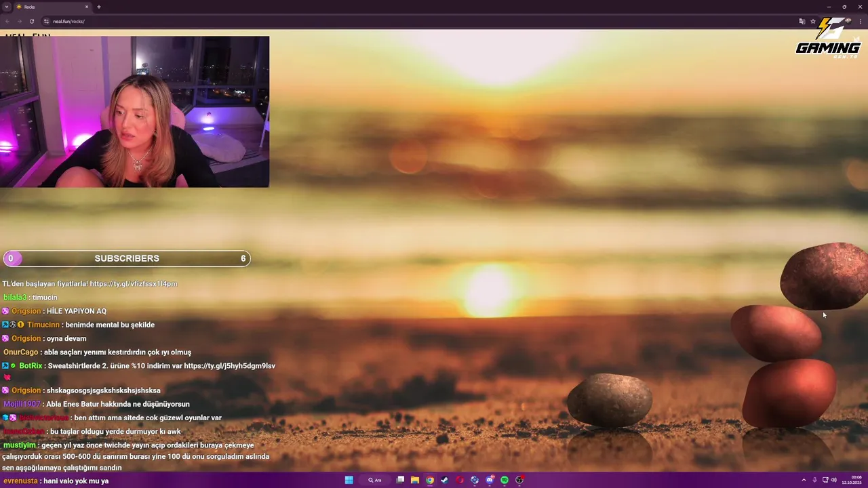868x488 pixels.
Task: Open network status tray icon
Action: click(x=826, y=480)
